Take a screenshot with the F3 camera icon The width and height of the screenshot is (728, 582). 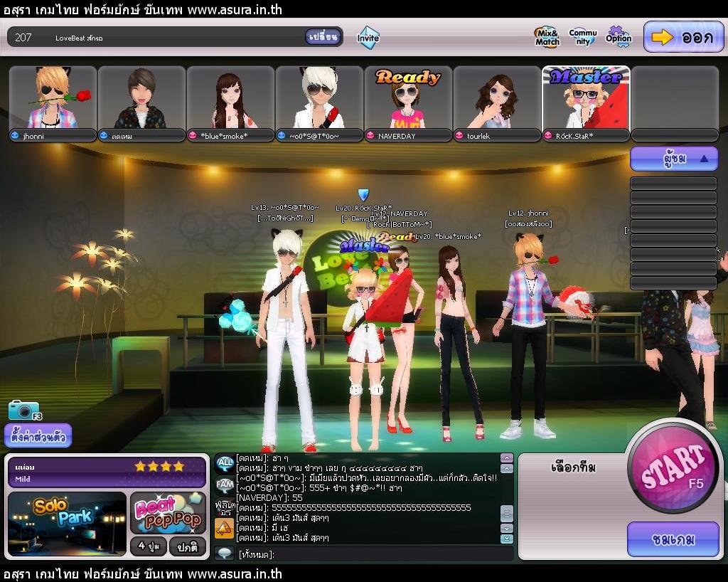(x=25, y=410)
